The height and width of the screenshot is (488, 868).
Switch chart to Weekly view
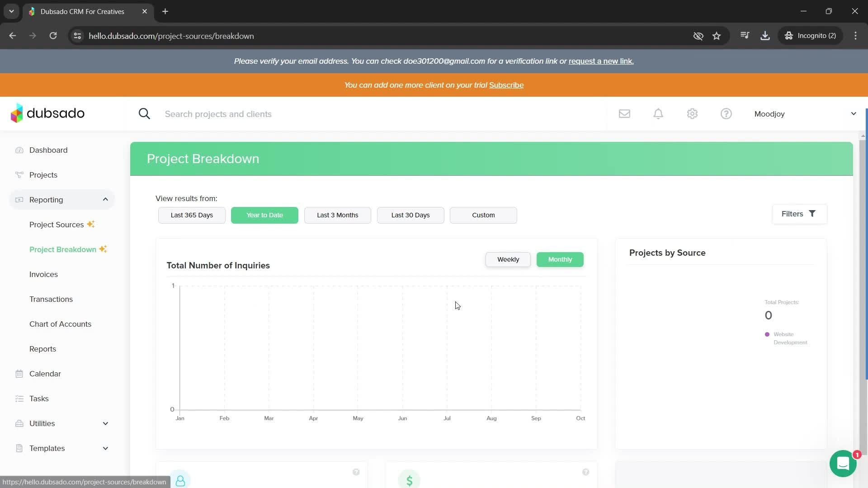[x=508, y=259]
